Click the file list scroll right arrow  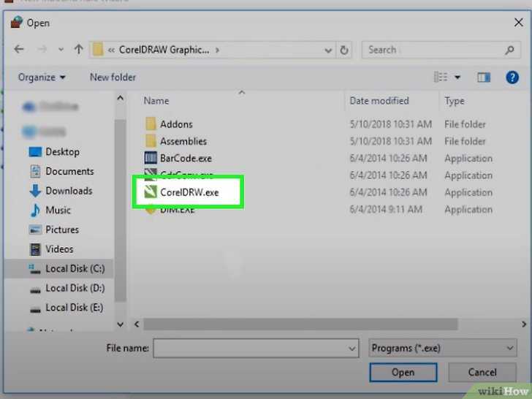pyautogui.click(x=523, y=324)
